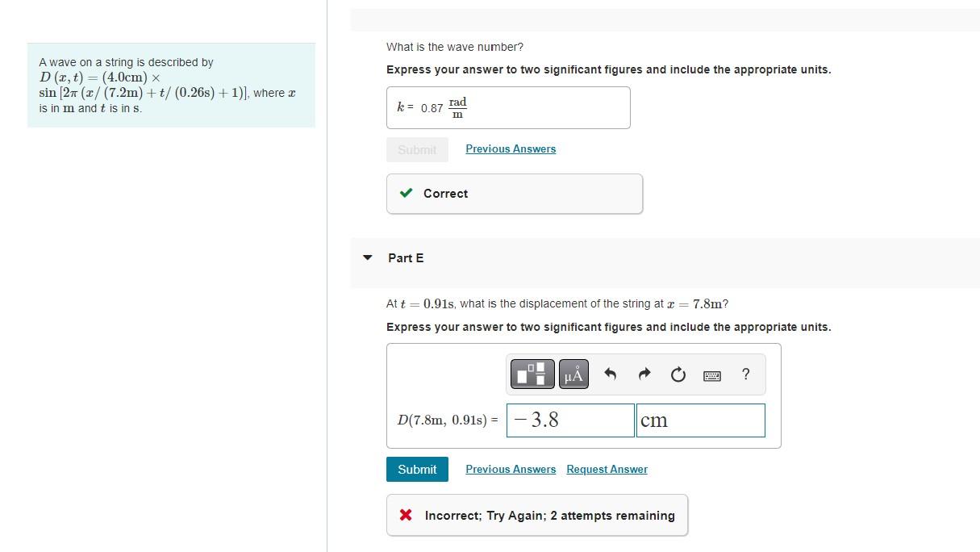Open Previous Answers for Part E
This screenshot has height=552, width=980.
coord(510,469)
